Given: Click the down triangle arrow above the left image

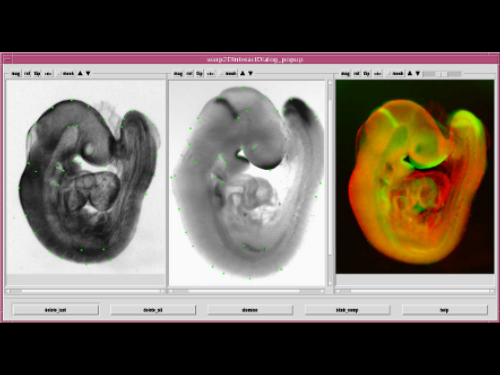Looking at the screenshot, I should tap(88, 73).
